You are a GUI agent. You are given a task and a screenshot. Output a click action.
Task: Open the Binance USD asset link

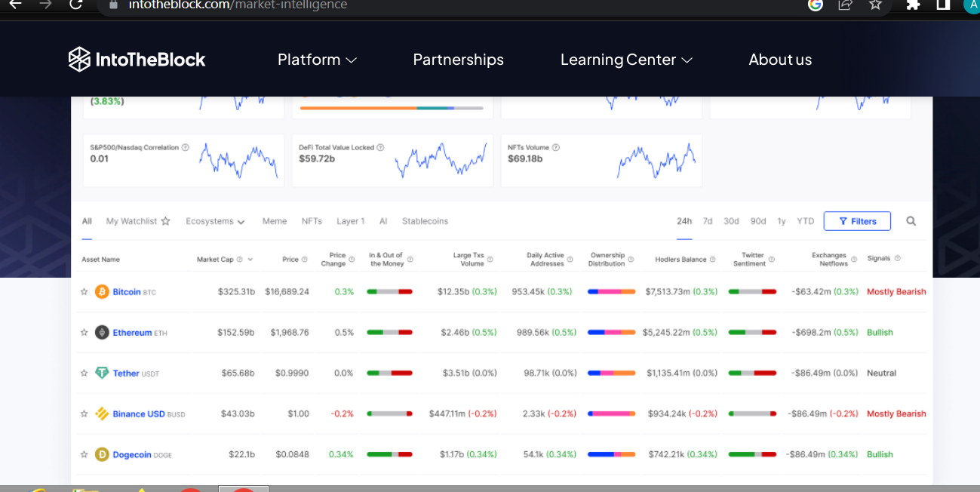(139, 414)
